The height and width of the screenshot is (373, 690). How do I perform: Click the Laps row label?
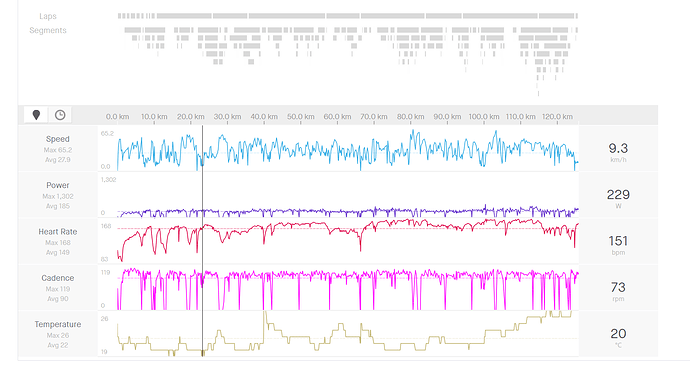[x=48, y=16]
